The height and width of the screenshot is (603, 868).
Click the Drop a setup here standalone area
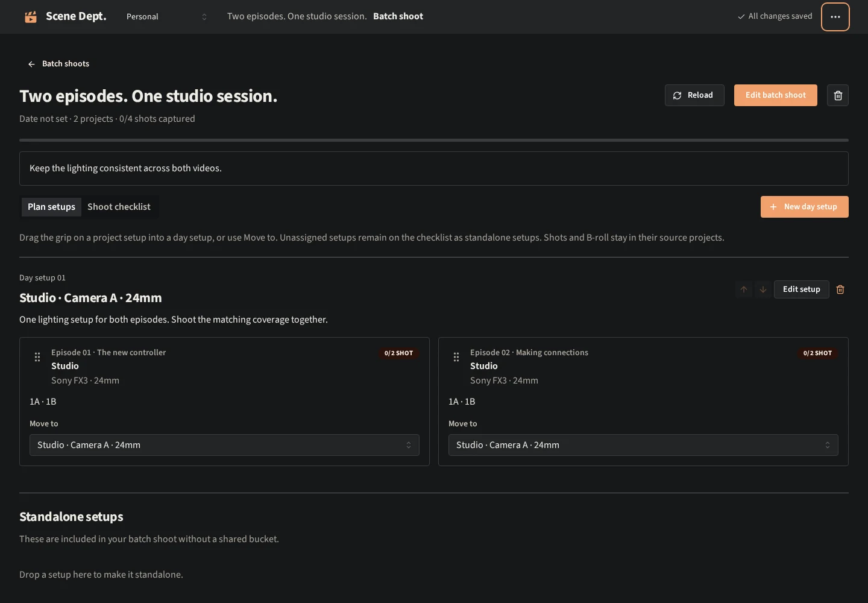[x=434, y=575]
